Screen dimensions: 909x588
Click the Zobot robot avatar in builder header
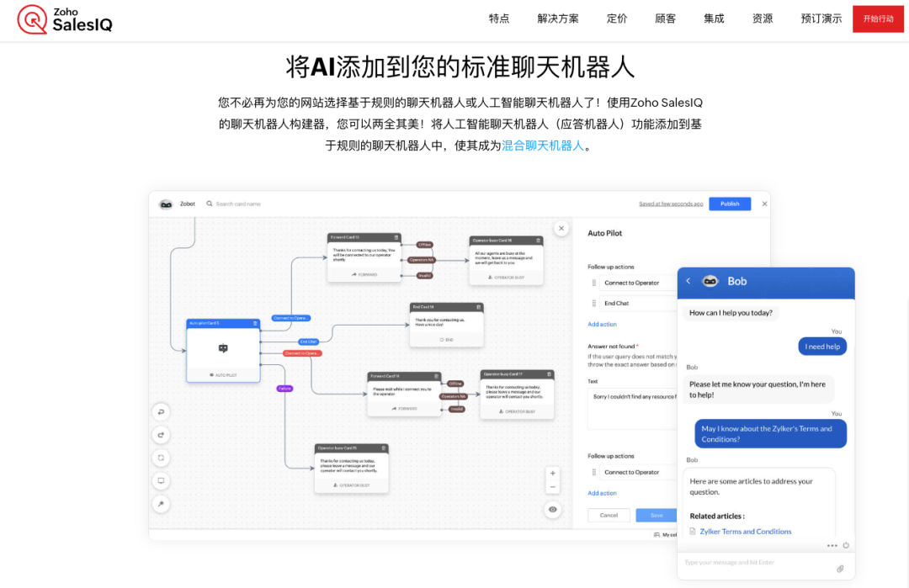click(166, 204)
